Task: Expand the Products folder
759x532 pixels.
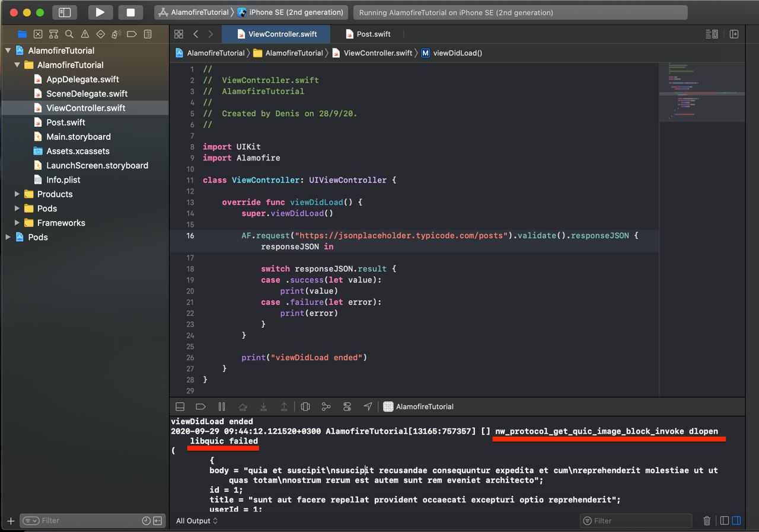Action: 17,194
